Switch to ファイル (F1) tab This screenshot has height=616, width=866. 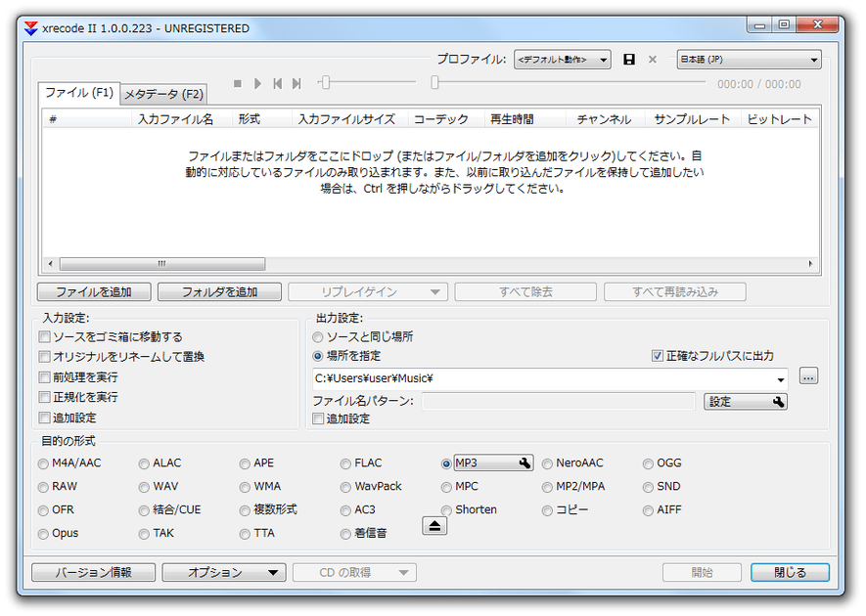point(78,93)
